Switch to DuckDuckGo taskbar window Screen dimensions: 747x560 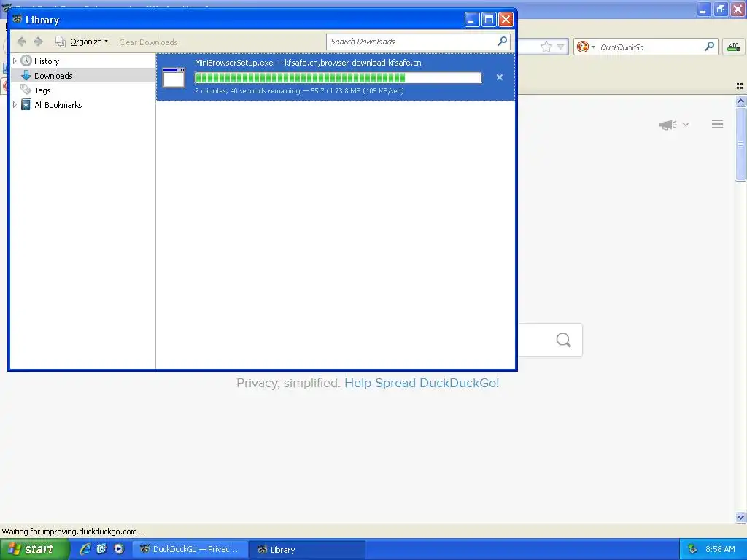click(190, 550)
